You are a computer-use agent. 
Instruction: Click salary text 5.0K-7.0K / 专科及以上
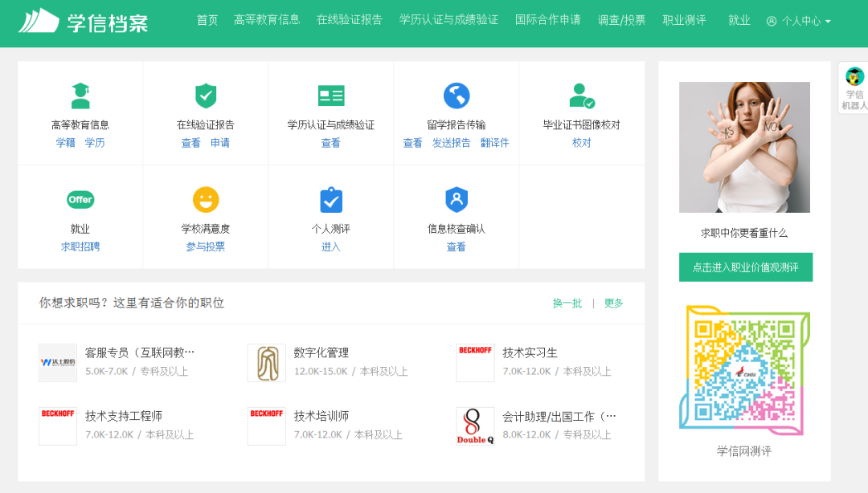137,371
